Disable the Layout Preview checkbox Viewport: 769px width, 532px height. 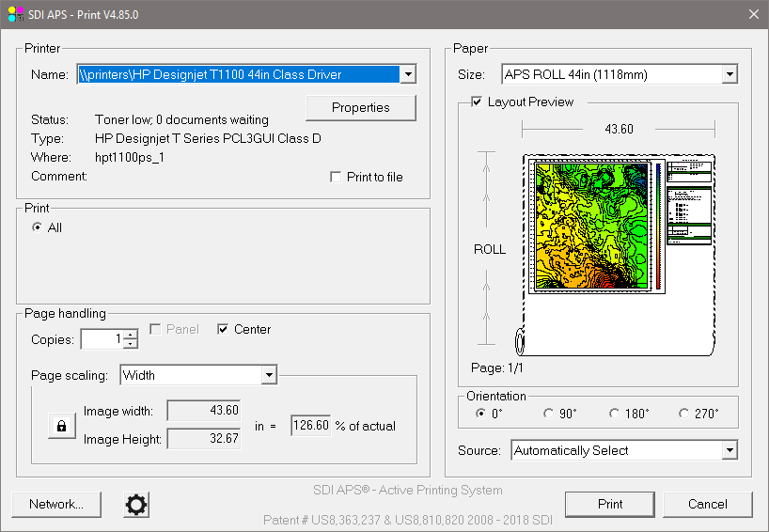[x=478, y=102]
